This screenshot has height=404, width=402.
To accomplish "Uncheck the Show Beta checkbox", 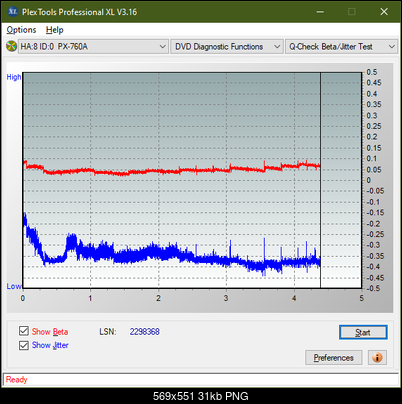I will [24, 331].
